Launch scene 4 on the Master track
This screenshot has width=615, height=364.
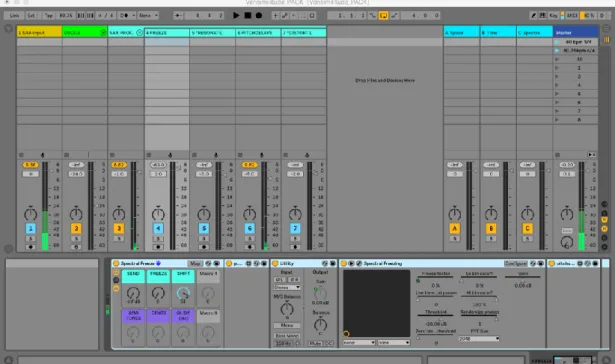tap(557, 85)
